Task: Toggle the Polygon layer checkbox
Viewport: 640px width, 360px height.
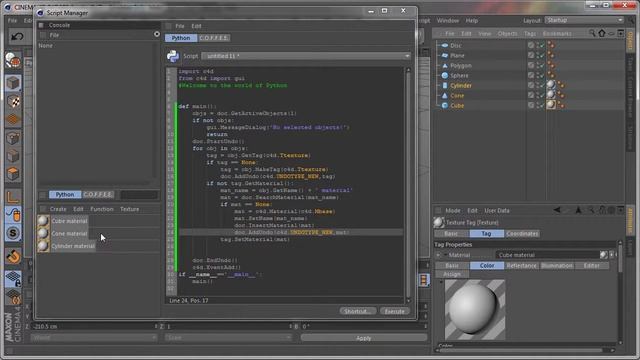Action: coord(531,65)
